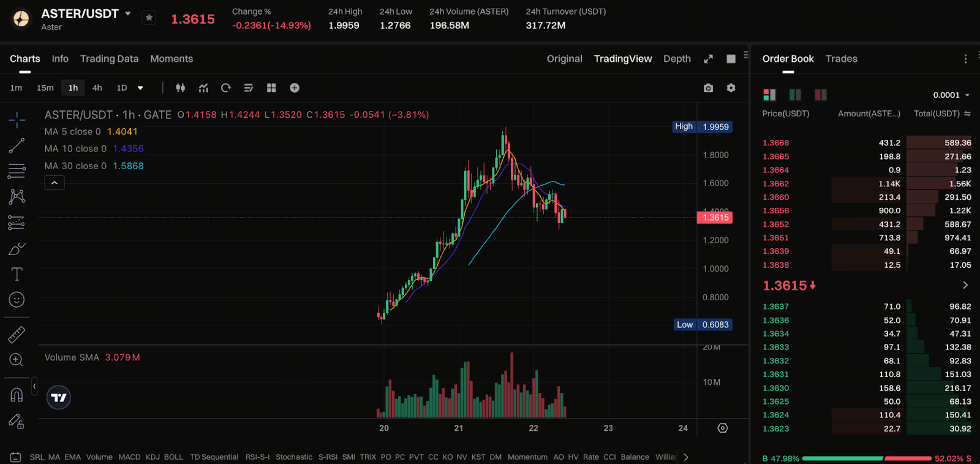This screenshot has height=464, width=980.
Task: Open the chart layout grid icon
Action: [x=271, y=88]
